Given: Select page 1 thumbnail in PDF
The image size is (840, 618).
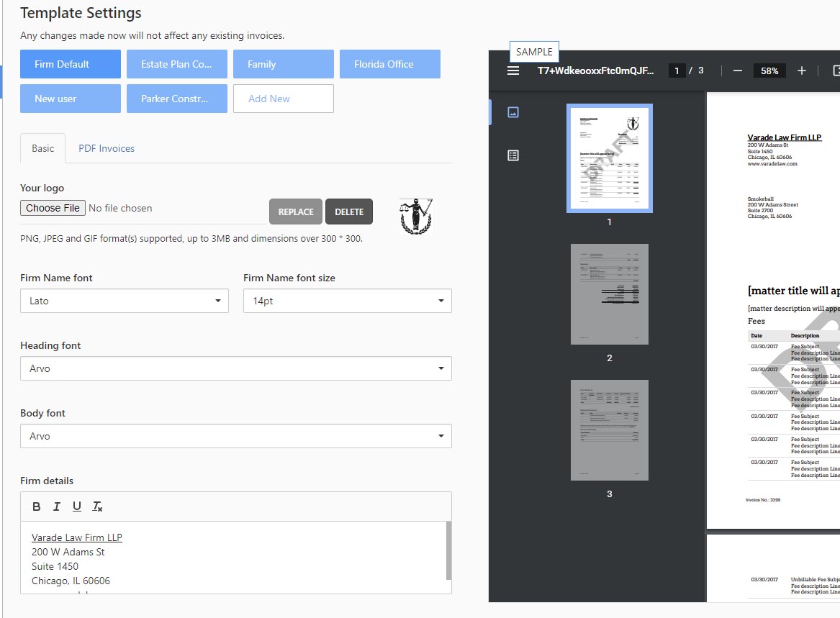Looking at the screenshot, I should (610, 158).
